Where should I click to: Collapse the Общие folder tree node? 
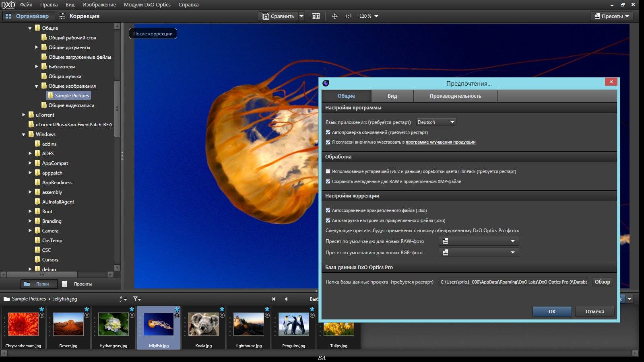(30, 28)
